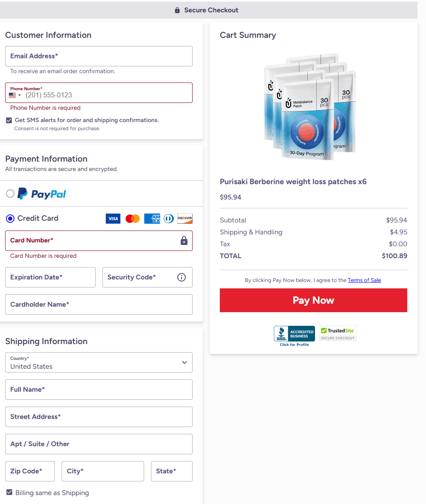
Task: Click the Diners Club logo
Action: [169, 219]
